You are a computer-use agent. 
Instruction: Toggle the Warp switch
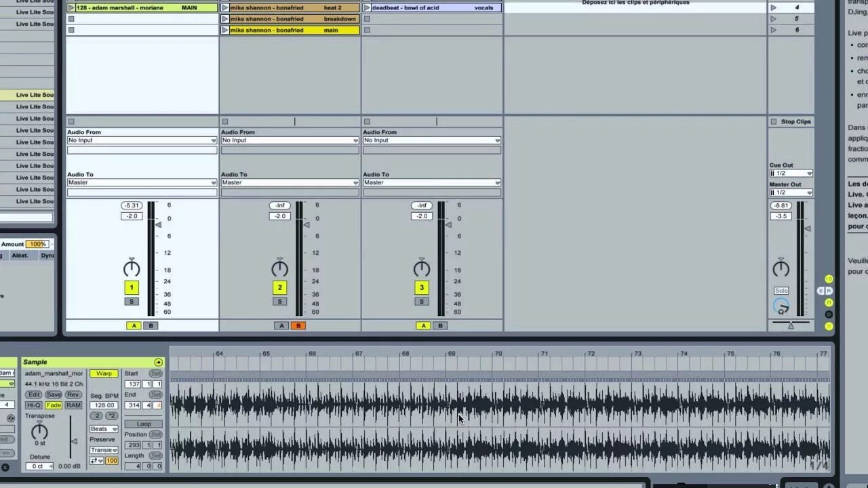tap(104, 373)
